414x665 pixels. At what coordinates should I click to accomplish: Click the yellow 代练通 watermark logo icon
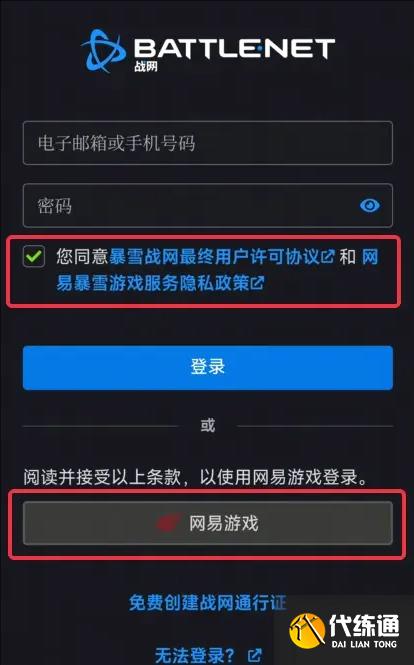click(x=307, y=631)
